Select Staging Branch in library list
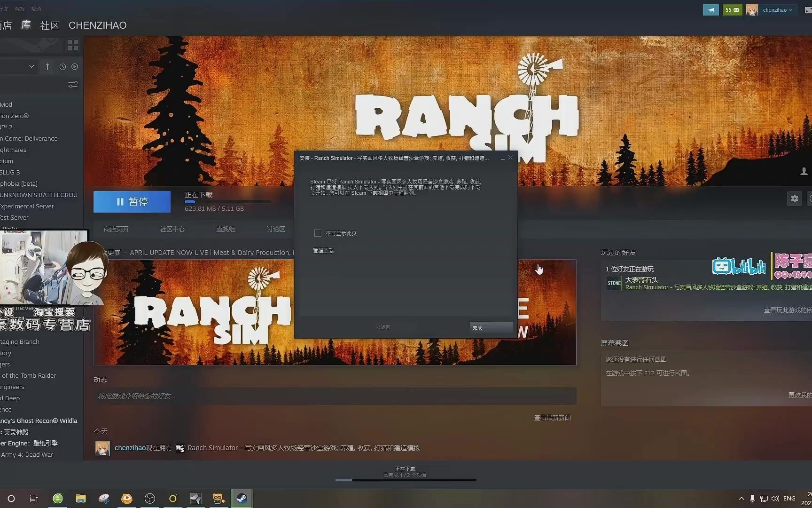 20,342
